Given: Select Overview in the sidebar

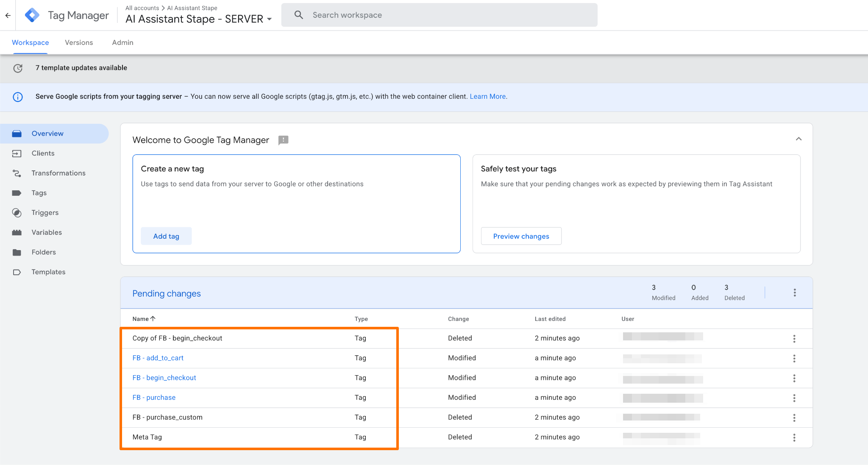Looking at the screenshot, I should coord(54,134).
